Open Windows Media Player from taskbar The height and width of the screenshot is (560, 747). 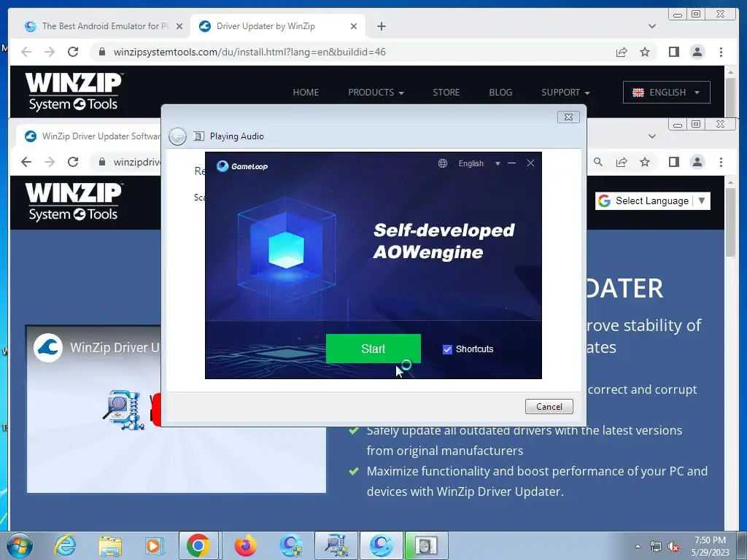pyautogui.click(x=153, y=545)
